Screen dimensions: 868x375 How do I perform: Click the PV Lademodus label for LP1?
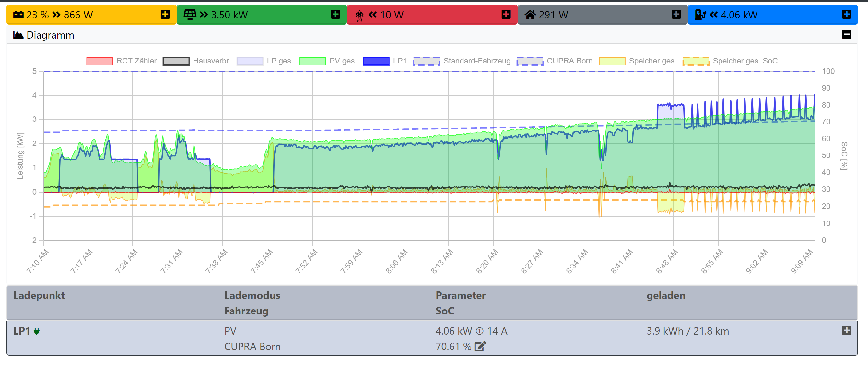point(230,331)
